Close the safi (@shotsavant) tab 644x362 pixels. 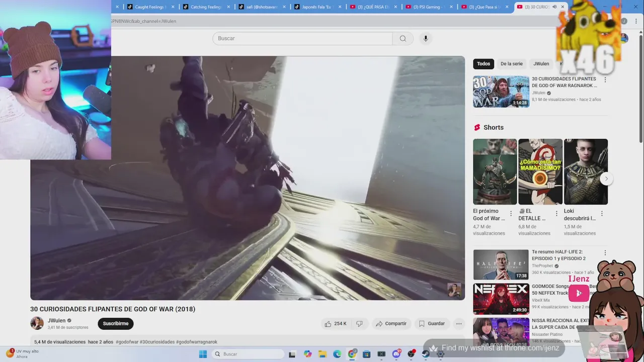point(284,7)
